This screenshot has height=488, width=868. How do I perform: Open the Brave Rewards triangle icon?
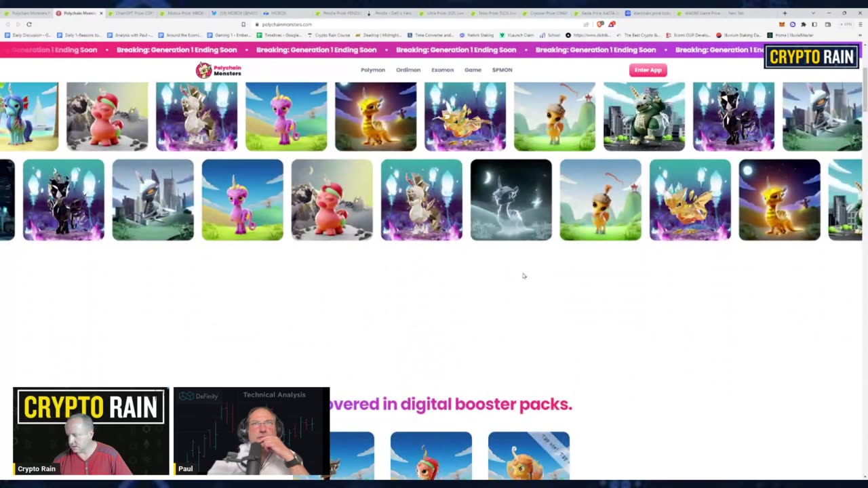click(x=611, y=24)
